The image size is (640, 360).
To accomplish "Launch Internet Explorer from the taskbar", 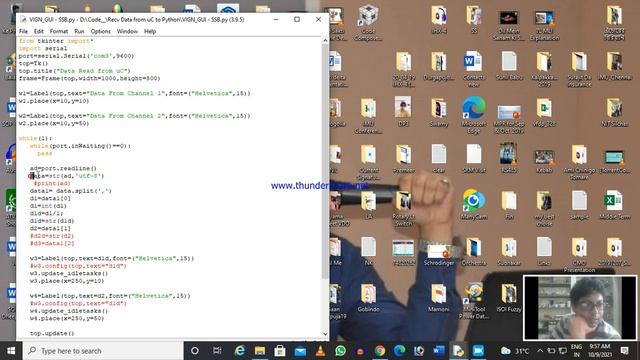I will (240, 351).
